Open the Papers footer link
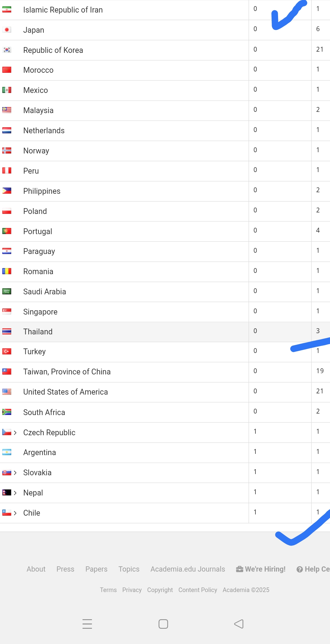 [96, 569]
